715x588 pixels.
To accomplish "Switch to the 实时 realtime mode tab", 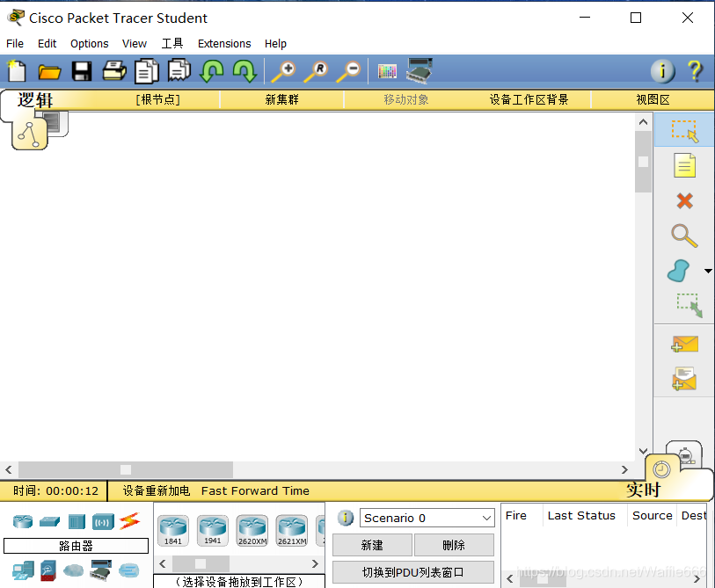I will tap(644, 490).
